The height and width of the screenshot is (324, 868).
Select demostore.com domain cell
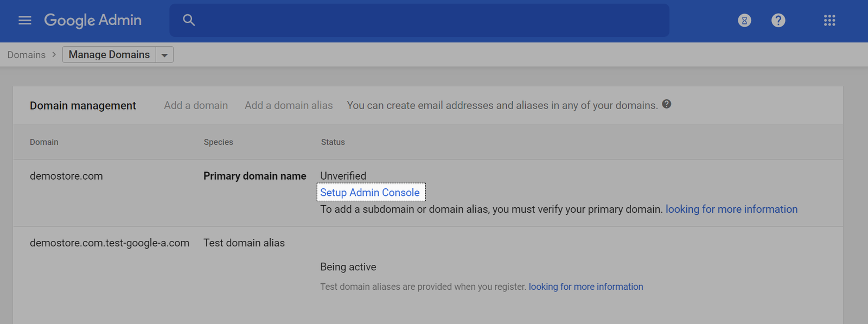[x=66, y=176]
